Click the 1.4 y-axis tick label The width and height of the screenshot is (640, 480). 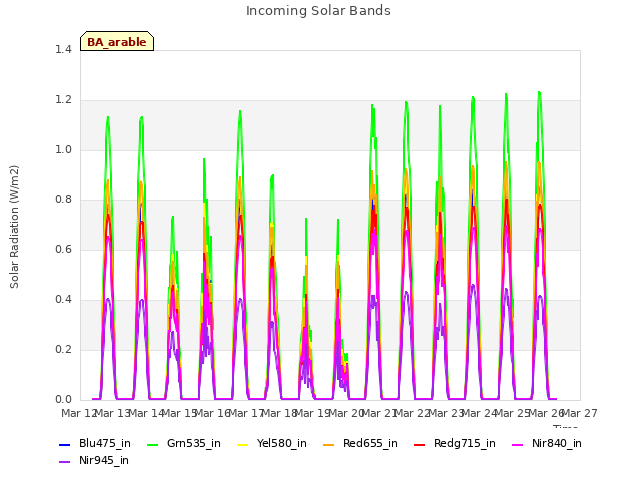[x=63, y=49]
